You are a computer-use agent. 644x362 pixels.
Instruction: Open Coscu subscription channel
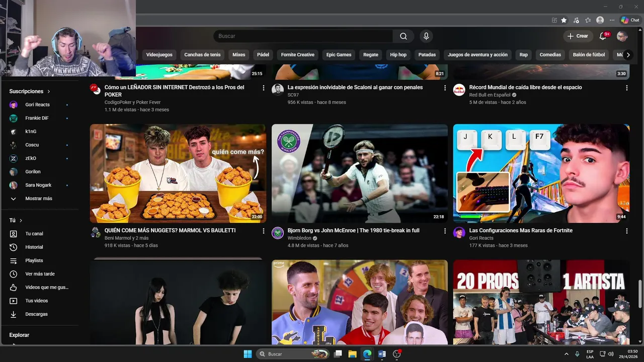[39, 145]
